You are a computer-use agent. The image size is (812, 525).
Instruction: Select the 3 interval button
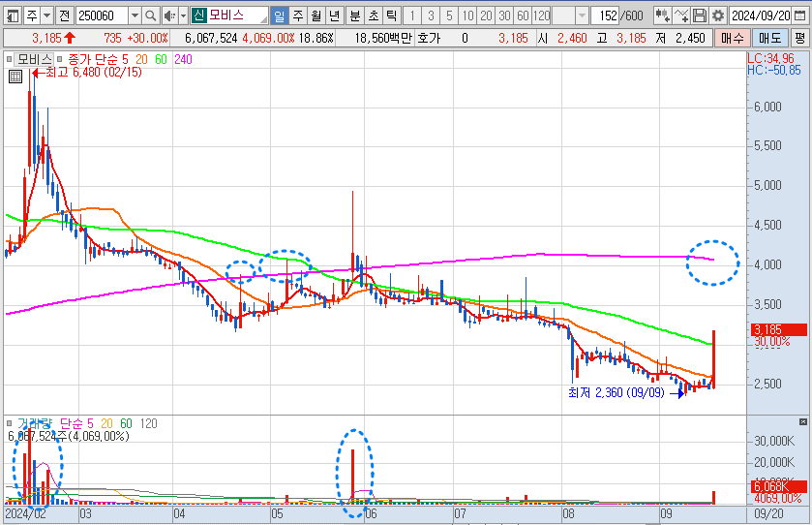point(431,16)
